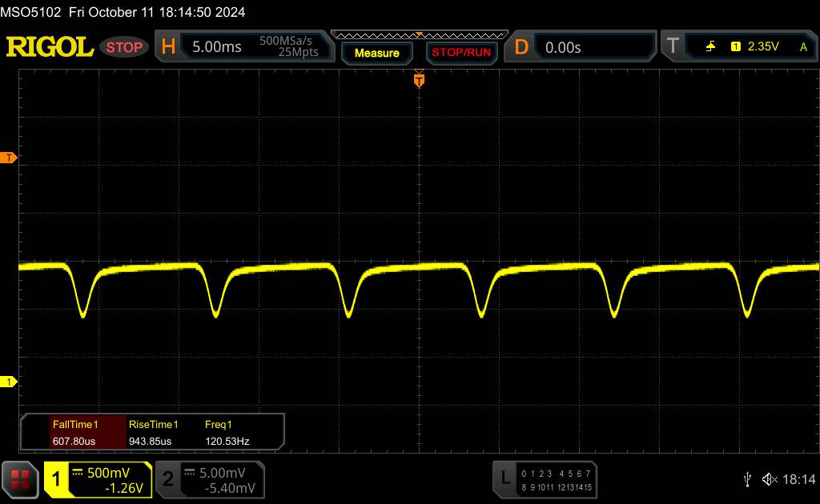Click the muted speaker beeper icon
The width and height of the screenshot is (820, 504).
[x=769, y=479]
